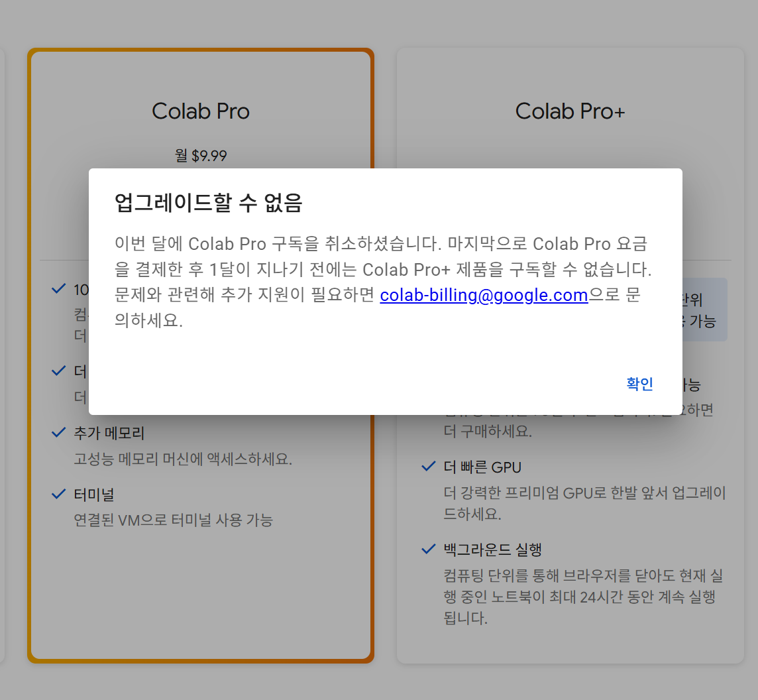Screen dimensions: 758x700
Task: Click the dialog message about Colab Pro 구독 취소
Action: [x=383, y=282]
